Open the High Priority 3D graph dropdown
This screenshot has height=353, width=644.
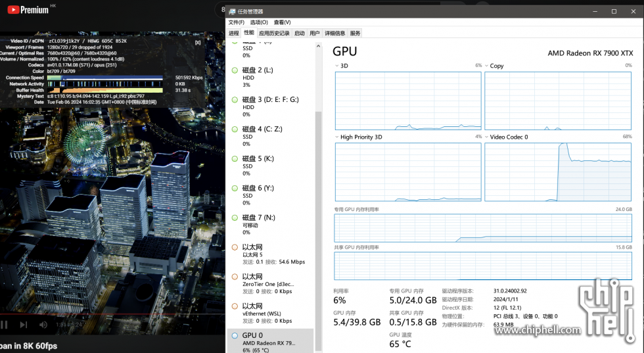click(336, 137)
